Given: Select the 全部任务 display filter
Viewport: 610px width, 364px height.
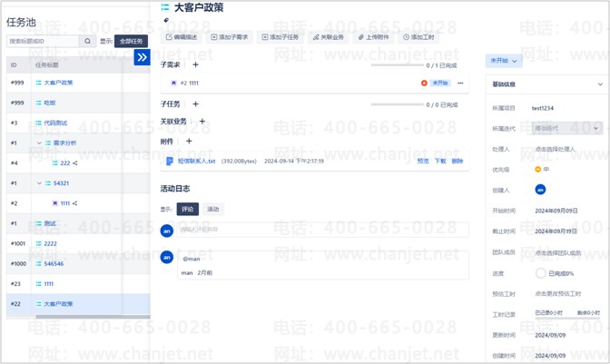Looking at the screenshot, I should tap(131, 41).
